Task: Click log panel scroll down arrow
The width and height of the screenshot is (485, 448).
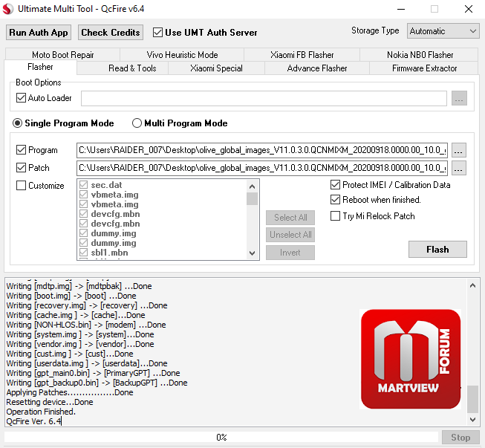Action: [x=472, y=420]
